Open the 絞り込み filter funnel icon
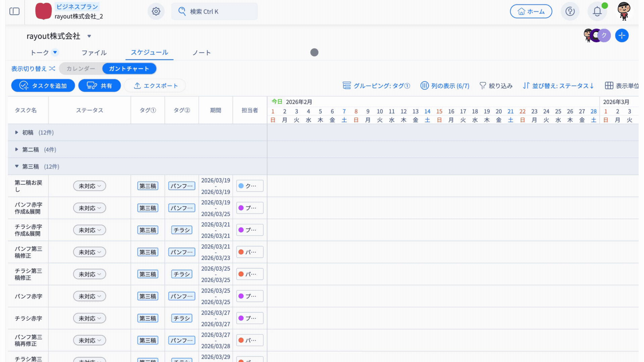The width and height of the screenshot is (644, 362). (x=483, y=86)
